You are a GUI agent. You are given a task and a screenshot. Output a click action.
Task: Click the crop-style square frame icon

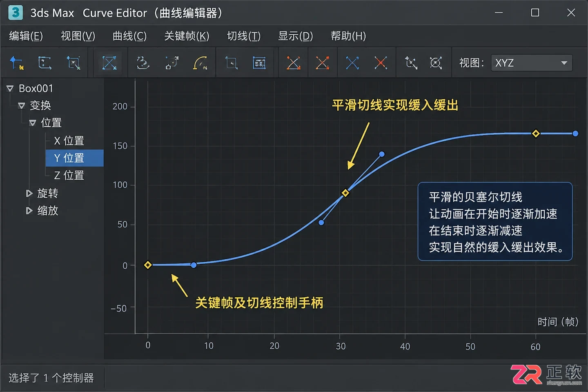(232, 63)
